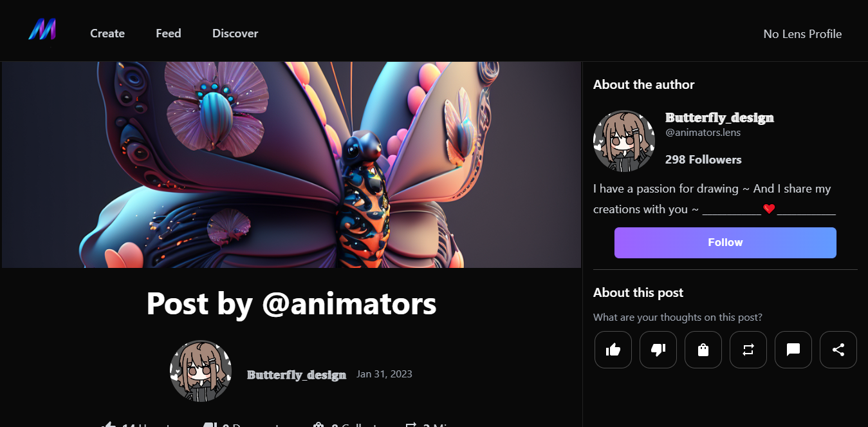Click the avatar below the post title
The height and width of the screenshot is (427, 868).
[201, 372]
